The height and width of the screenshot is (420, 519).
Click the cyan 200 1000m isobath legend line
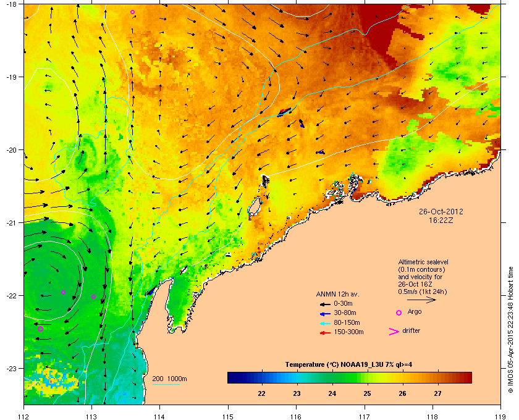coord(166,385)
